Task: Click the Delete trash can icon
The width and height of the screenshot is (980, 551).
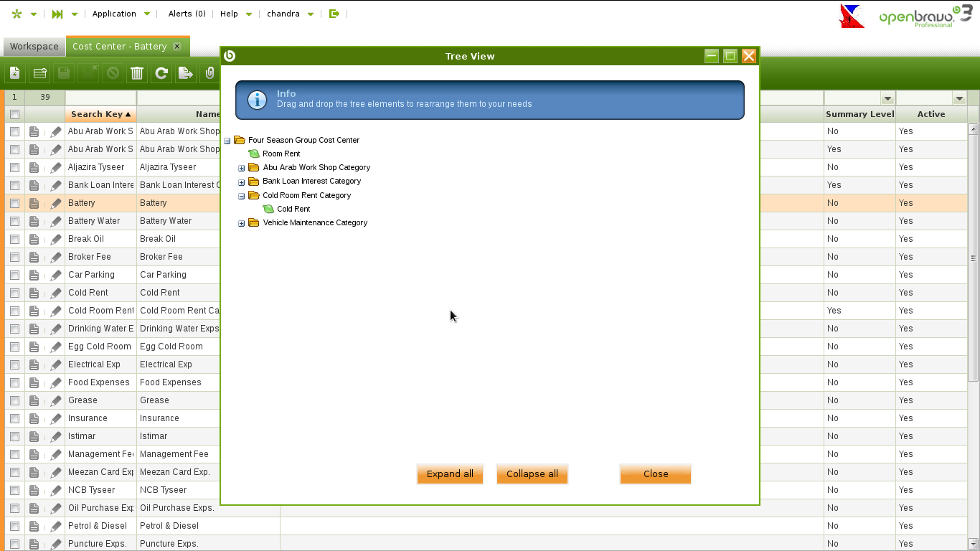Action: pos(137,73)
